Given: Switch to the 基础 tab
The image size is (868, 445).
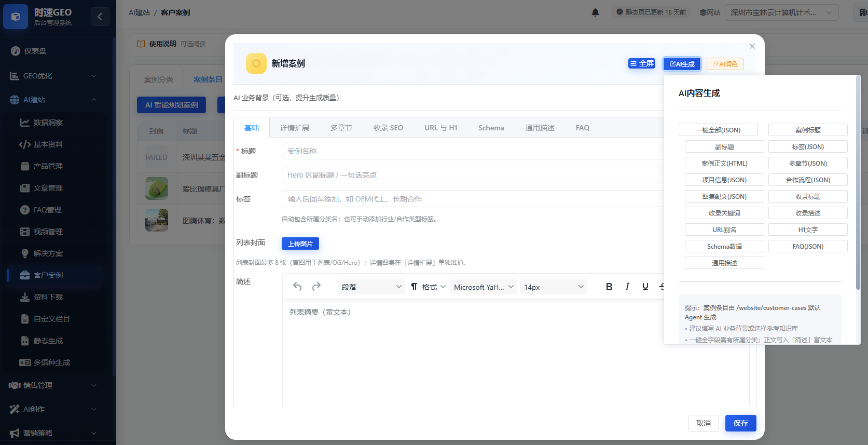Looking at the screenshot, I should coord(252,128).
